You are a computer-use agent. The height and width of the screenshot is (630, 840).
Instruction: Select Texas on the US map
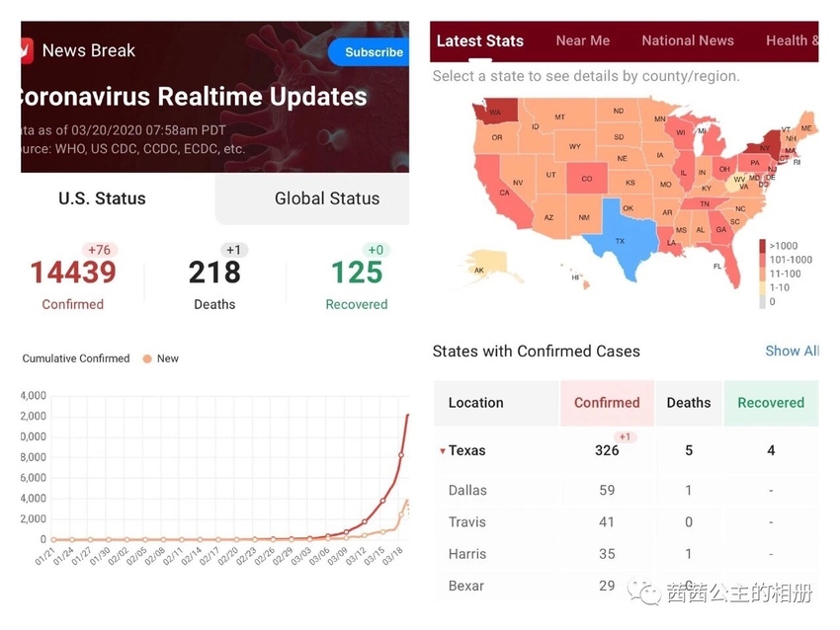(x=622, y=239)
